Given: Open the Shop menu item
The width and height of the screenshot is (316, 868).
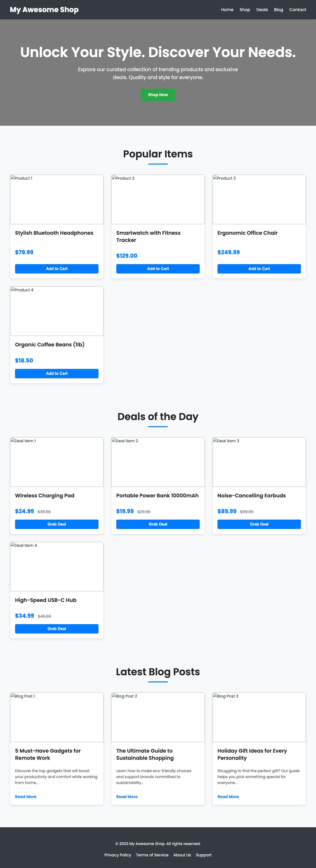Looking at the screenshot, I should (x=245, y=9).
